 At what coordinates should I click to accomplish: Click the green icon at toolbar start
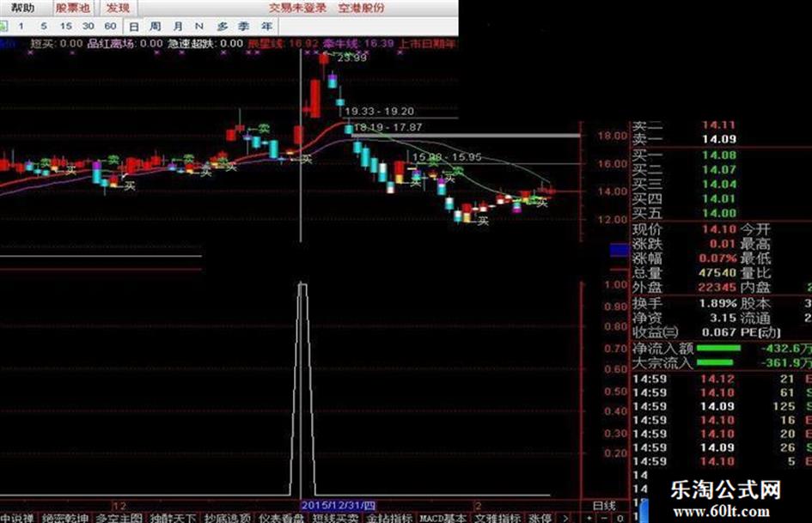tap(3, 26)
